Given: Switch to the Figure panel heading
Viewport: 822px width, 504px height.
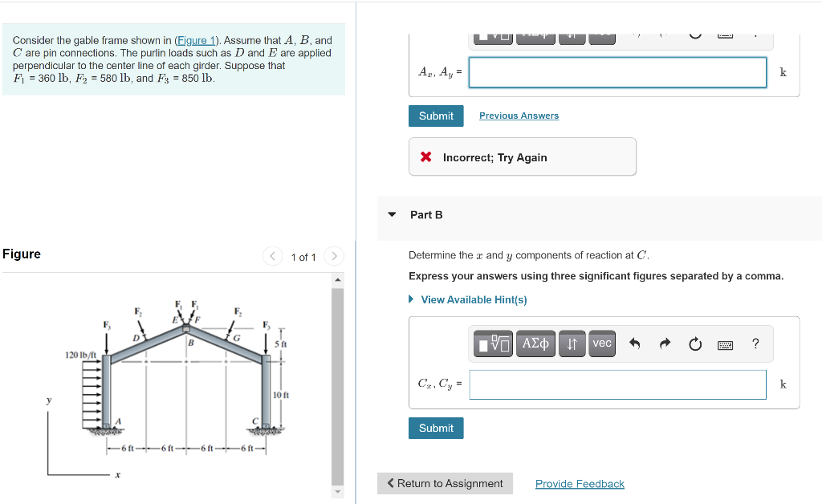Looking at the screenshot, I should [x=22, y=254].
